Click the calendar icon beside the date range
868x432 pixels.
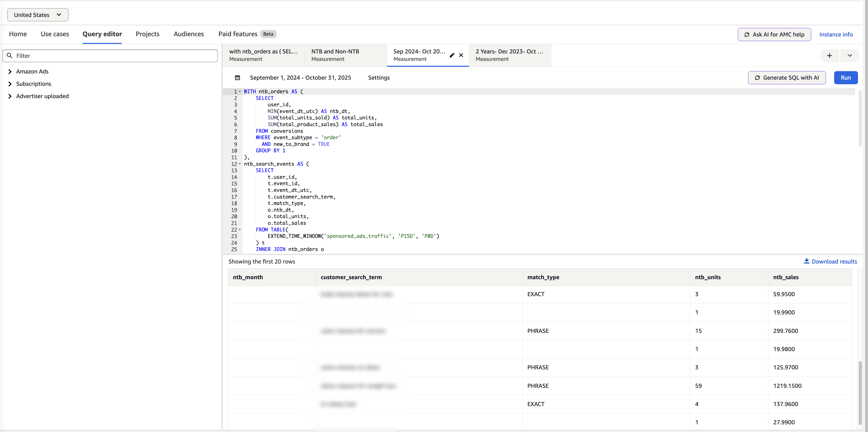[238, 77]
